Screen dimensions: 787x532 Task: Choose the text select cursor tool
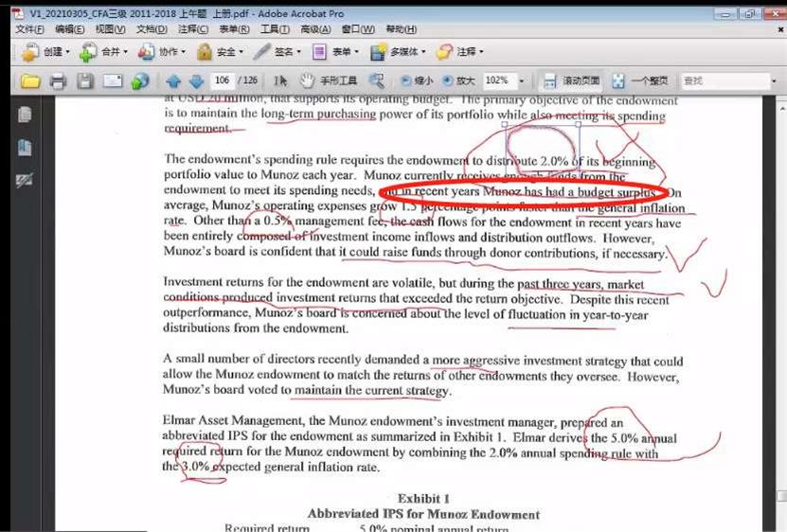(x=280, y=80)
